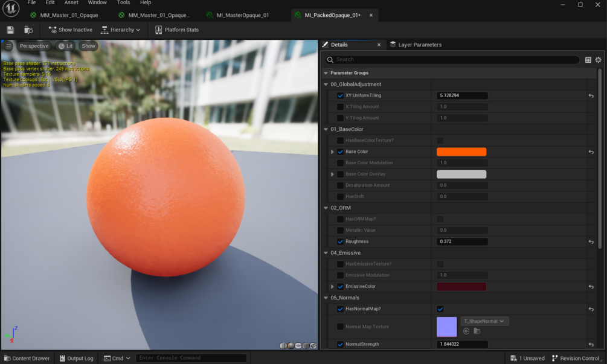
Task: Select the plane preview mesh icon
Action: [298, 345]
